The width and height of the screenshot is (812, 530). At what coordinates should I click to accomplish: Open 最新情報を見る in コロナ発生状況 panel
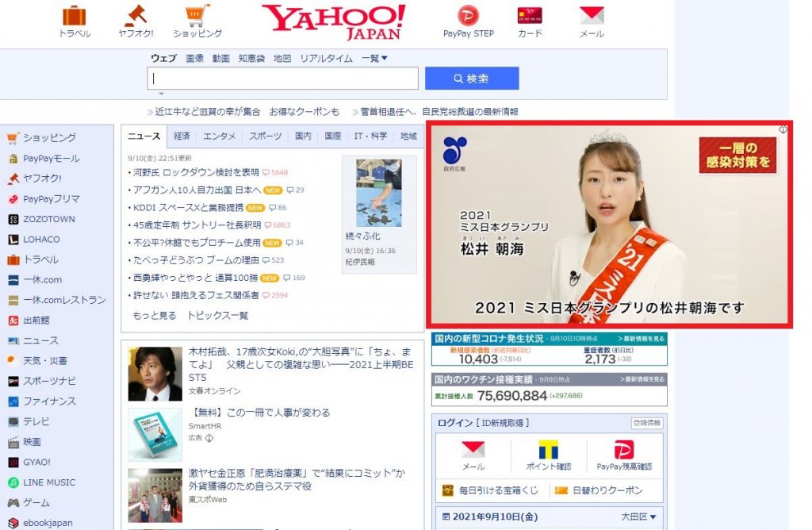[641, 339]
